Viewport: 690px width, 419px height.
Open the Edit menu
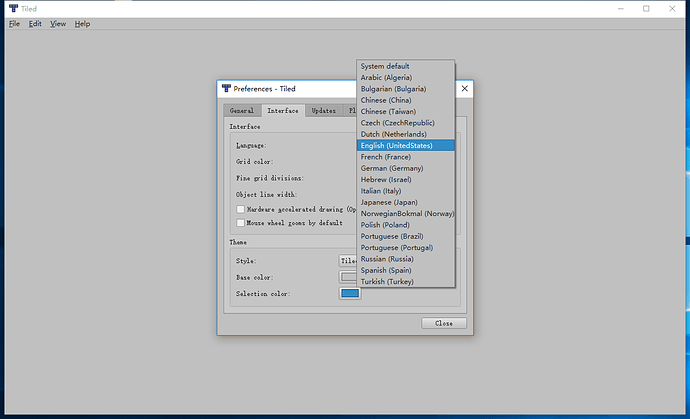tap(35, 24)
